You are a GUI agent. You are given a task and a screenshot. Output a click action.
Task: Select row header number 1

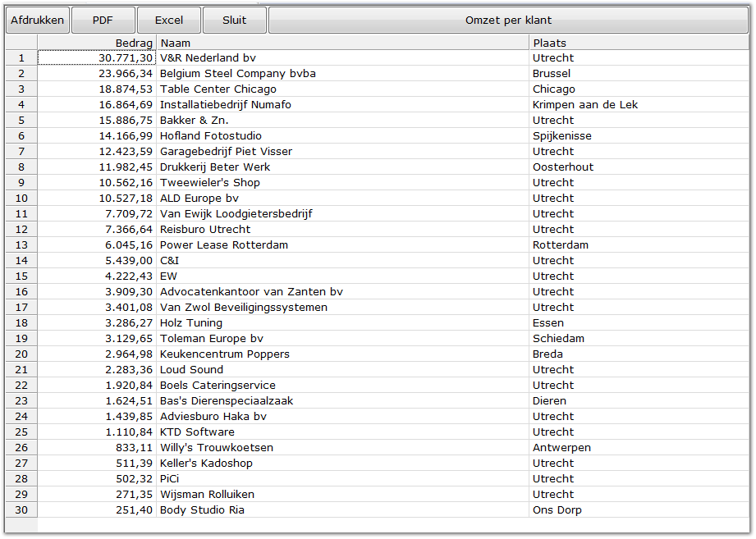pyautogui.click(x=21, y=57)
